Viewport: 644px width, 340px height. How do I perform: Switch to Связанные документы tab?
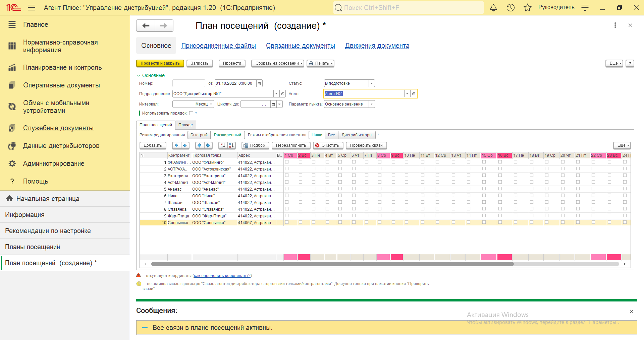[x=301, y=46]
